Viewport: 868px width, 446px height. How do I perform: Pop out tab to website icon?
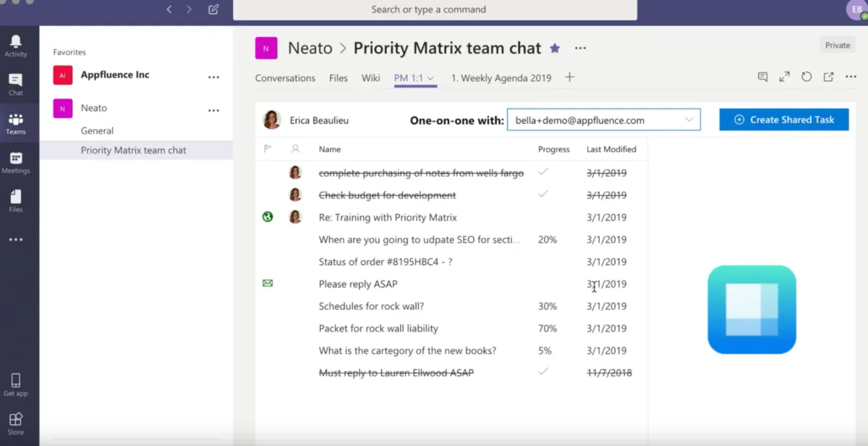point(829,77)
